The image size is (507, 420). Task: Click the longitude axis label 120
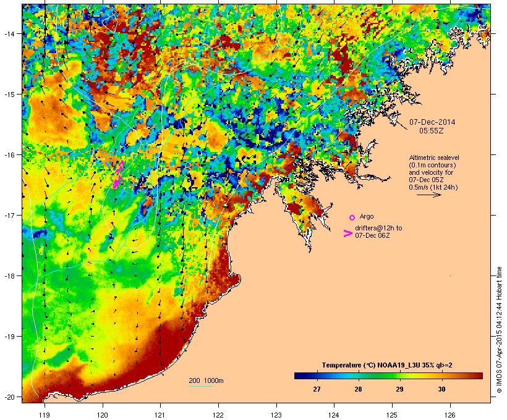point(103,415)
